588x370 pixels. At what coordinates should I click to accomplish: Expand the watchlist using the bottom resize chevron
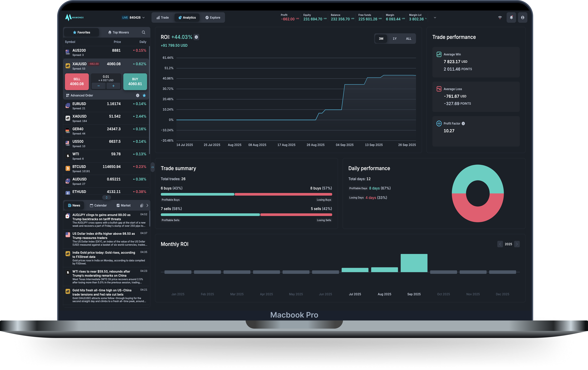pyautogui.click(x=106, y=197)
